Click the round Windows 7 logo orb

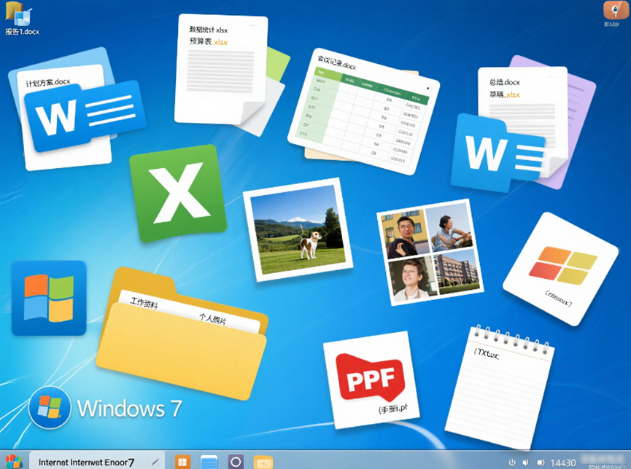pyautogui.click(x=49, y=407)
